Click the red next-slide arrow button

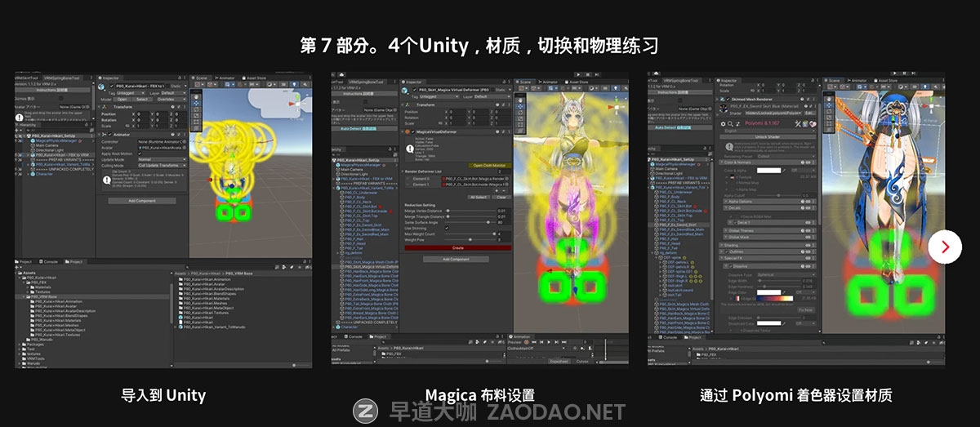946,247
